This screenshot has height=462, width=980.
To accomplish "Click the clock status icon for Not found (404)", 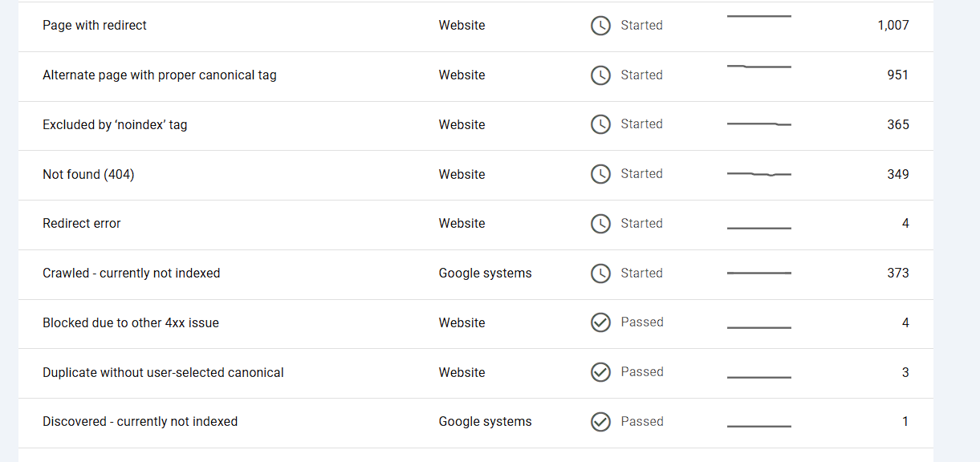I will pos(600,174).
